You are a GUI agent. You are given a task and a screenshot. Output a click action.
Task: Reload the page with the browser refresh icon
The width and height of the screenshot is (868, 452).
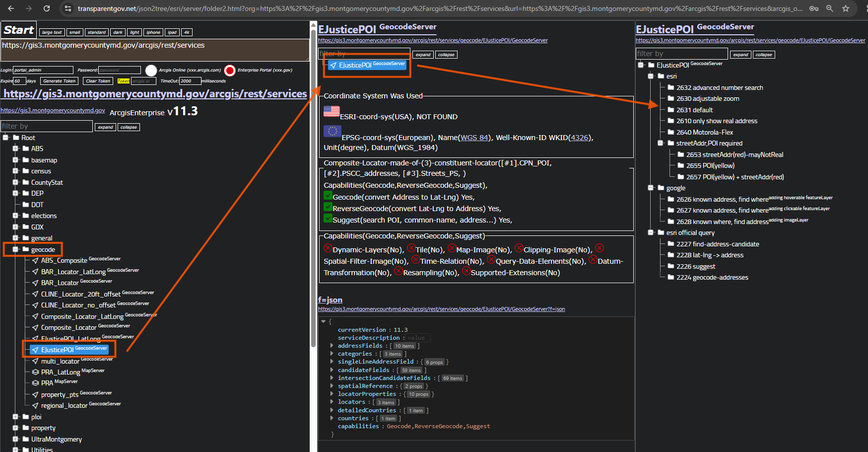(x=47, y=8)
